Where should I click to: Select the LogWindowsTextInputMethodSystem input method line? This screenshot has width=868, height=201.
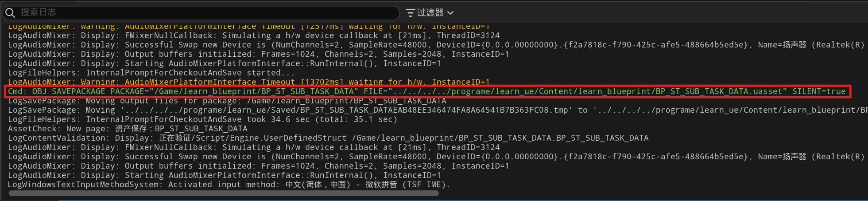(229, 185)
